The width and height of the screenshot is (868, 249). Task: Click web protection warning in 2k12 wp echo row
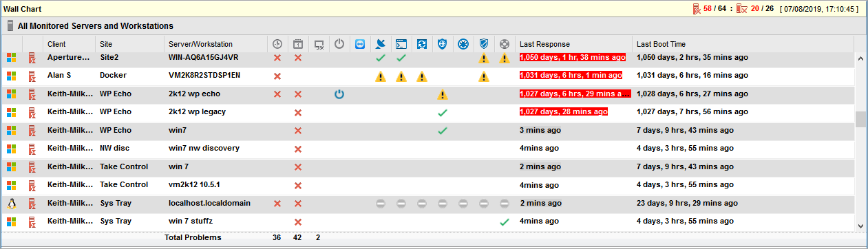443,94
